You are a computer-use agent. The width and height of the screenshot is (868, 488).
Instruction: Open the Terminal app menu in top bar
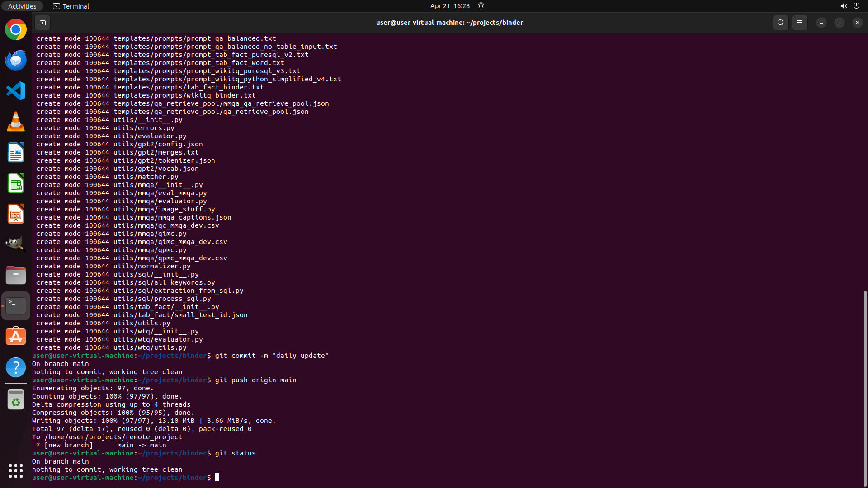71,6
